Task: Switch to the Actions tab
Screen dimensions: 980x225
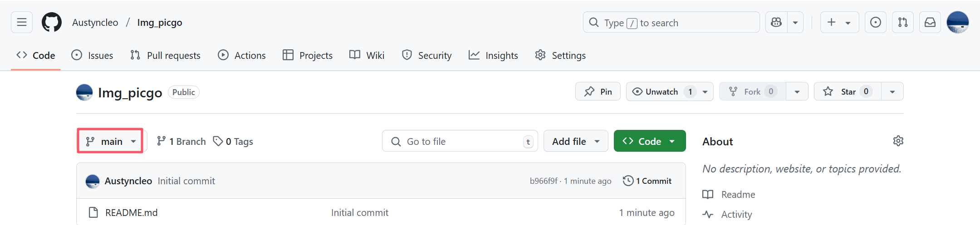Action: (x=242, y=55)
